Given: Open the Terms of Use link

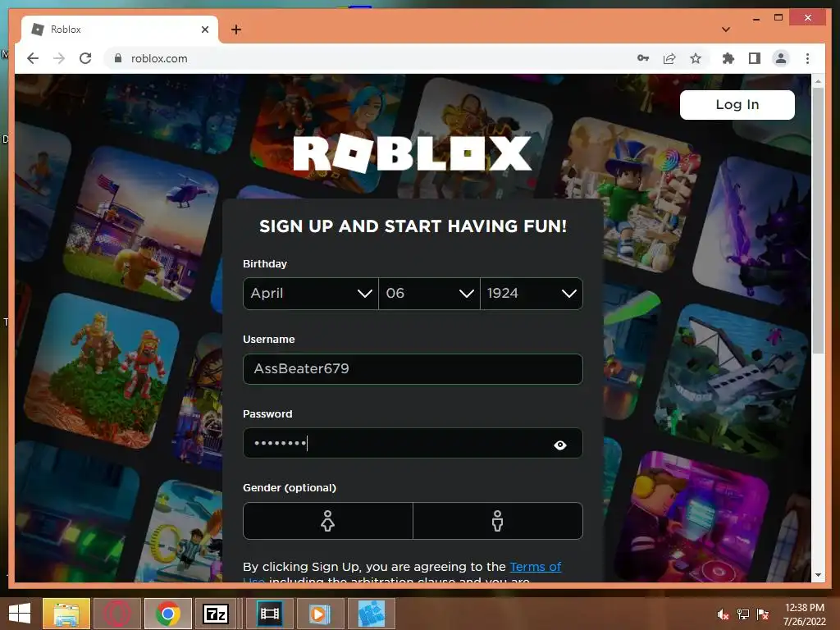Looking at the screenshot, I should tap(535, 567).
